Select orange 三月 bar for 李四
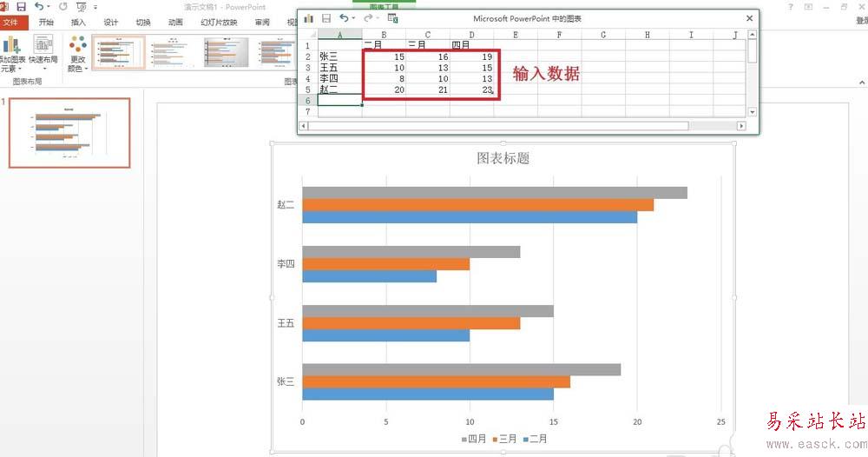Image resolution: width=868 pixels, height=457 pixels. coord(386,263)
